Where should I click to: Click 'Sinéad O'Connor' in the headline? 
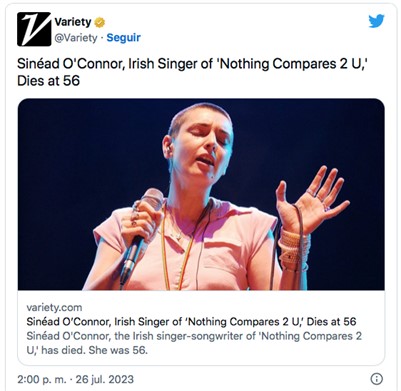coord(71,63)
